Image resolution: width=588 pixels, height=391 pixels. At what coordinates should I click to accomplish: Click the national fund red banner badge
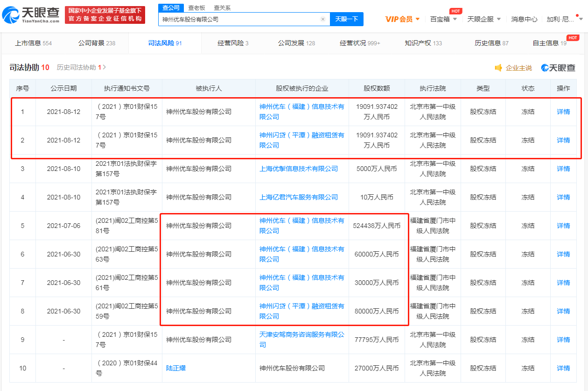(105, 15)
